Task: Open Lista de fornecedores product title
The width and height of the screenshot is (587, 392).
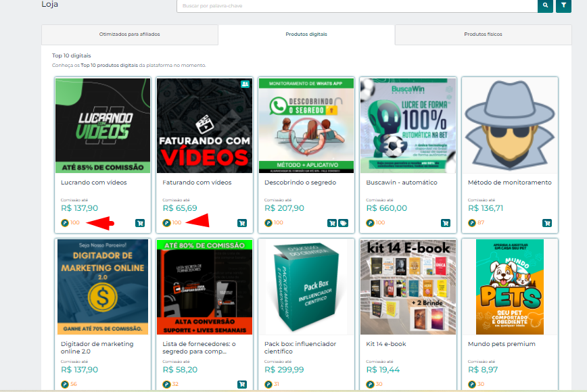Action: coord(199,347)
